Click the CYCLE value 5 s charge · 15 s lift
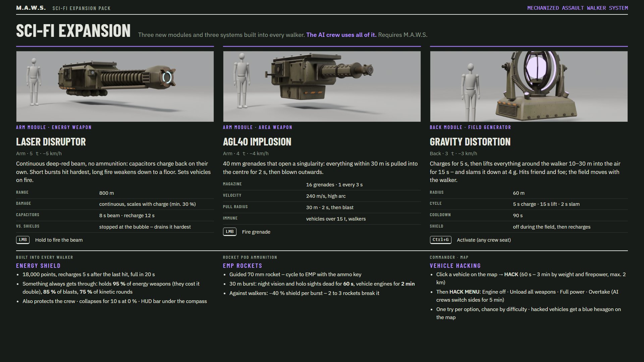Viewport: 644px width, 362px height. (x=546, y=204)
